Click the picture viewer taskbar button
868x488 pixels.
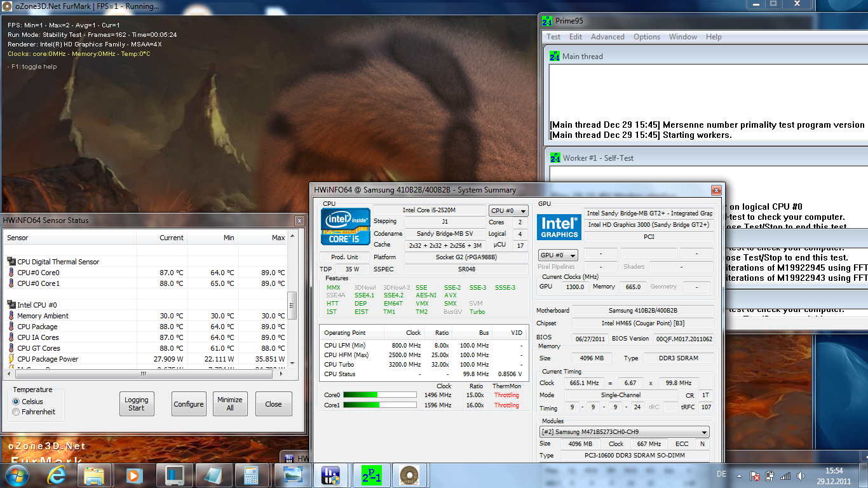[x=291, y=475]
